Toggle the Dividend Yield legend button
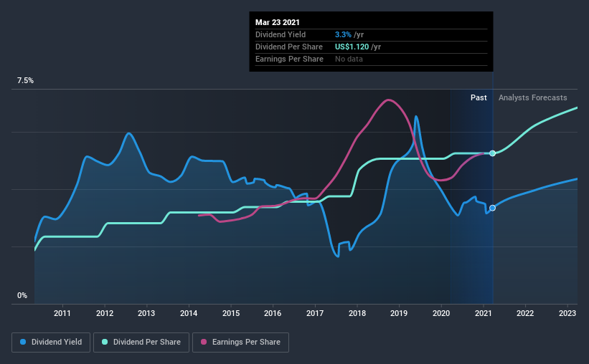This screenshot has height=364, width=589. [51, 343]
